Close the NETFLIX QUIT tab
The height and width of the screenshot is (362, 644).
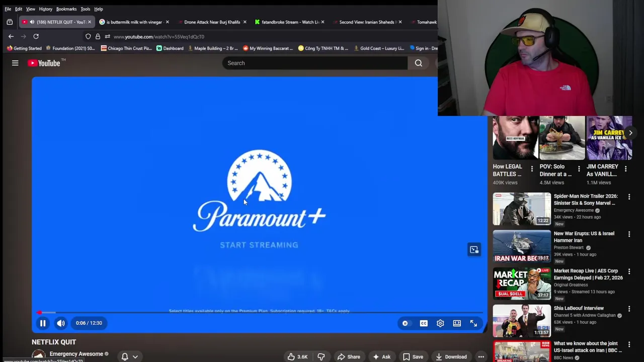(x=90, y=22)
